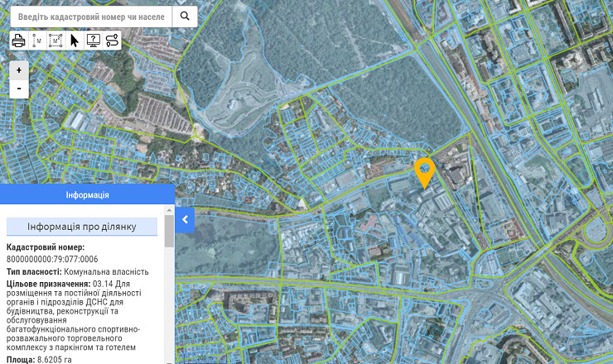Click the orange location pin marker
613x364 pixels.
click(425, 172)
